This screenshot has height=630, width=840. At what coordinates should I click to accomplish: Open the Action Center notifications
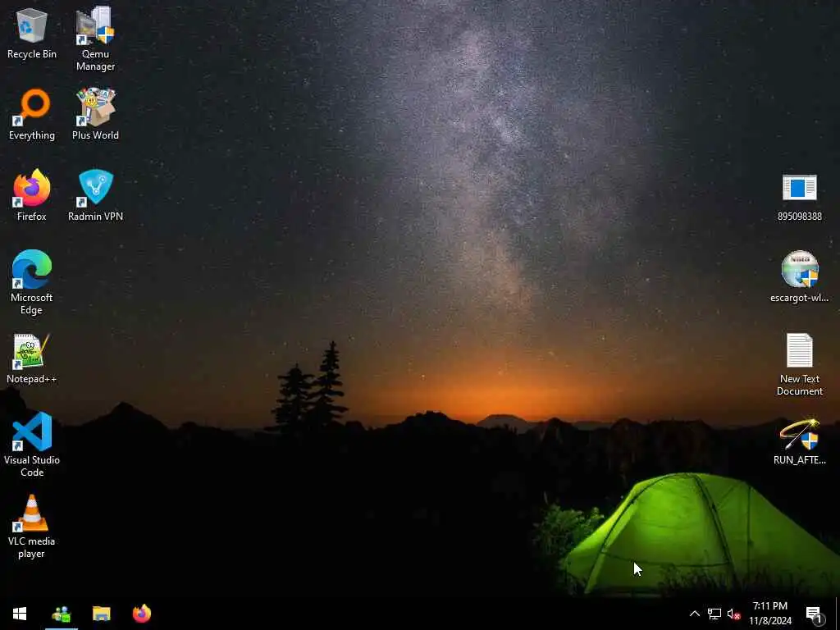815,614
